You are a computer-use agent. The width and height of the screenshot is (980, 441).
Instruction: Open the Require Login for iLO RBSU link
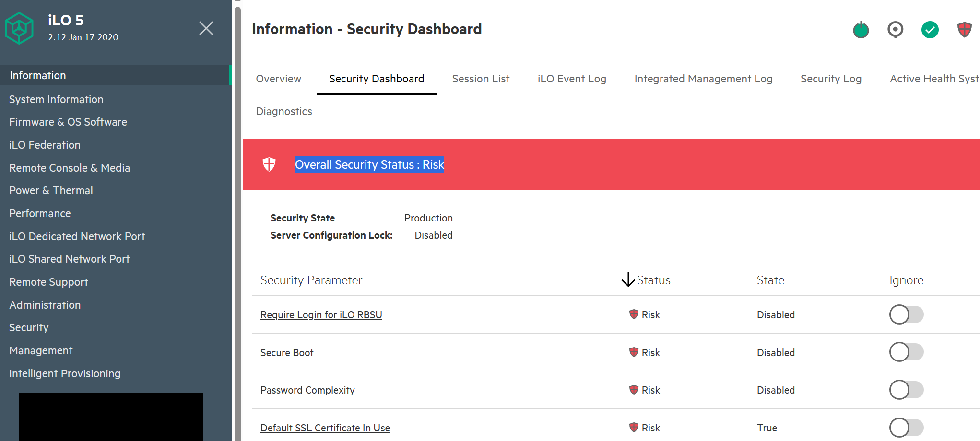[321, 315]
